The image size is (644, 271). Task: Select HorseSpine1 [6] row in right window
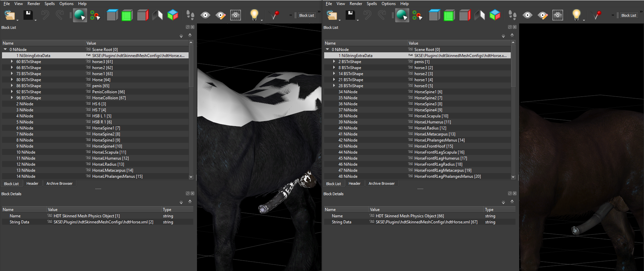point(417,92)
